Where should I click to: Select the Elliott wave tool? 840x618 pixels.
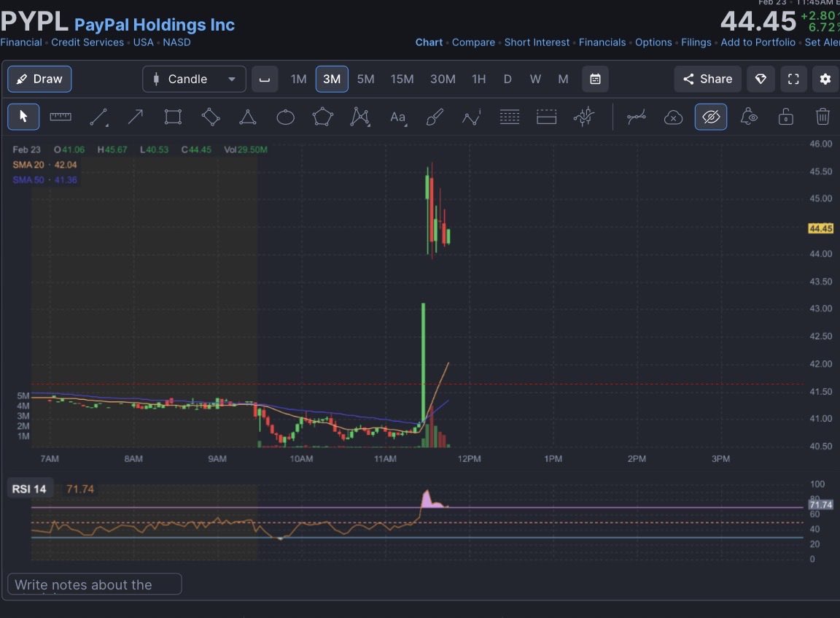[x=472, y=117]
